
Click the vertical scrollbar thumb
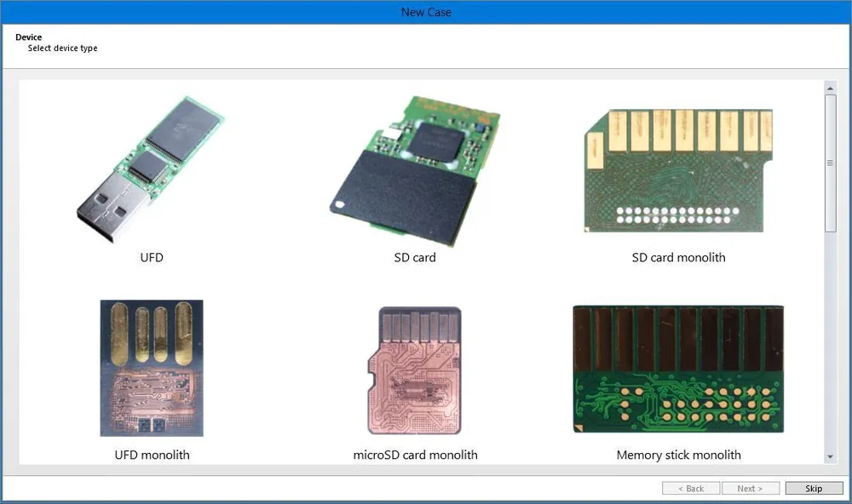click(x=830, y=163)
